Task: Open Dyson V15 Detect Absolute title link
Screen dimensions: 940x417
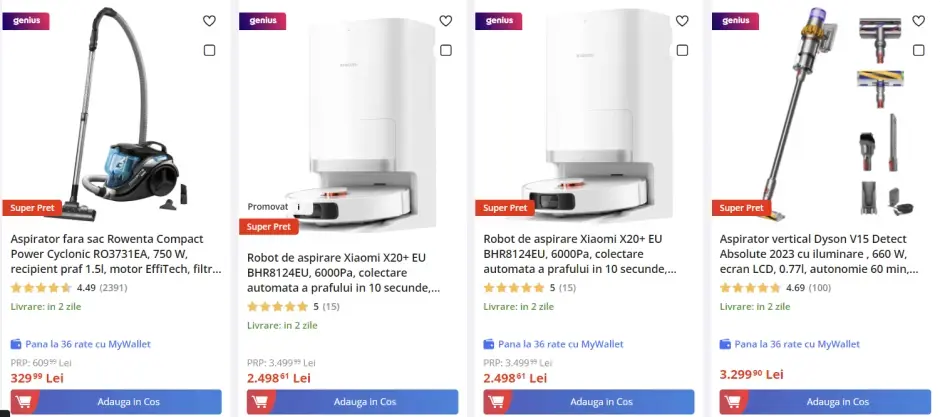Action: tap(819, 254)
